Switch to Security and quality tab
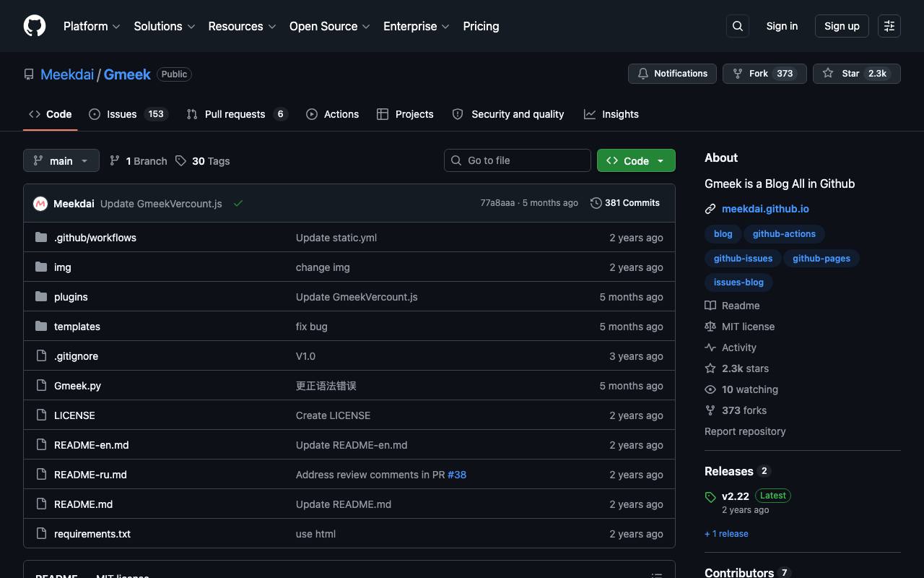 [508, 114]
